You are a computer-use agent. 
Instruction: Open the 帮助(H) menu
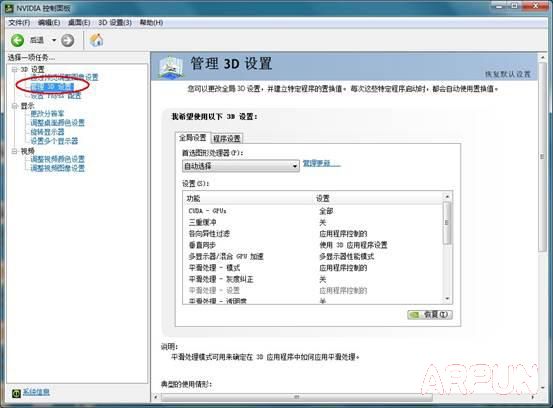coord(151,23)
